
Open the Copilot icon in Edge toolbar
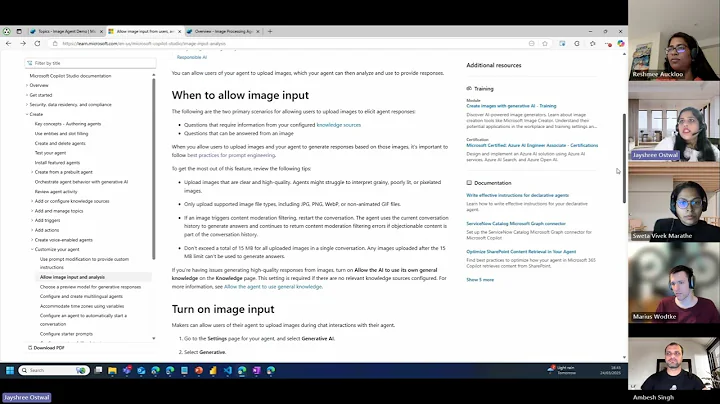click(x=621, y=44)
